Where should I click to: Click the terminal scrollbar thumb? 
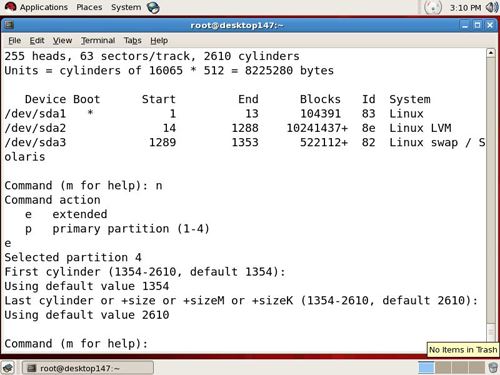pos(491,332)
